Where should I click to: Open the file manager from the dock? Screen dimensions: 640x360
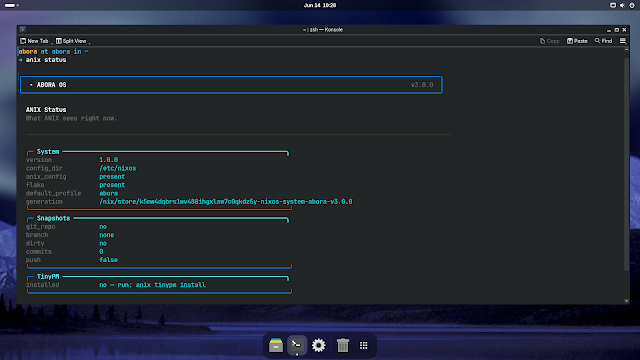[276, 345]
